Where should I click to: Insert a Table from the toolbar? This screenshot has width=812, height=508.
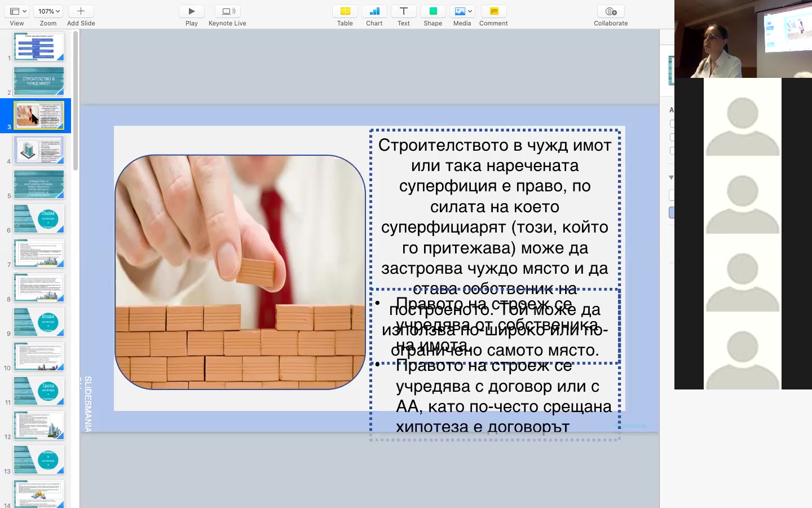pyautogui.click(x=345, y=11)
